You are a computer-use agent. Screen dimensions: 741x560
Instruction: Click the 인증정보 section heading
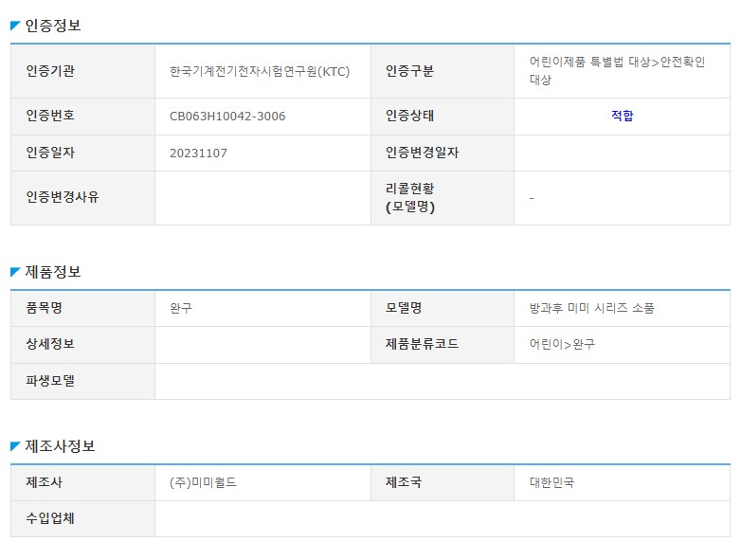[x=53, y=25]
